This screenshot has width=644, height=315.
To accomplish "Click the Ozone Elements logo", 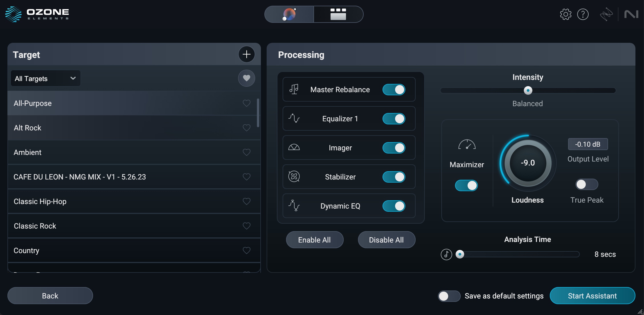I will [37, 14].
